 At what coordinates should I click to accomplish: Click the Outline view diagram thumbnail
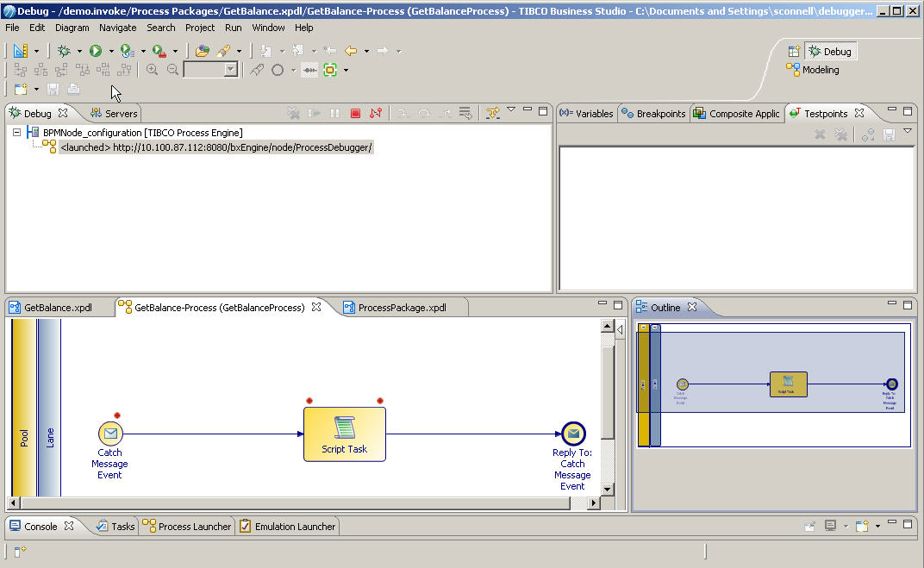coord(774,384)
